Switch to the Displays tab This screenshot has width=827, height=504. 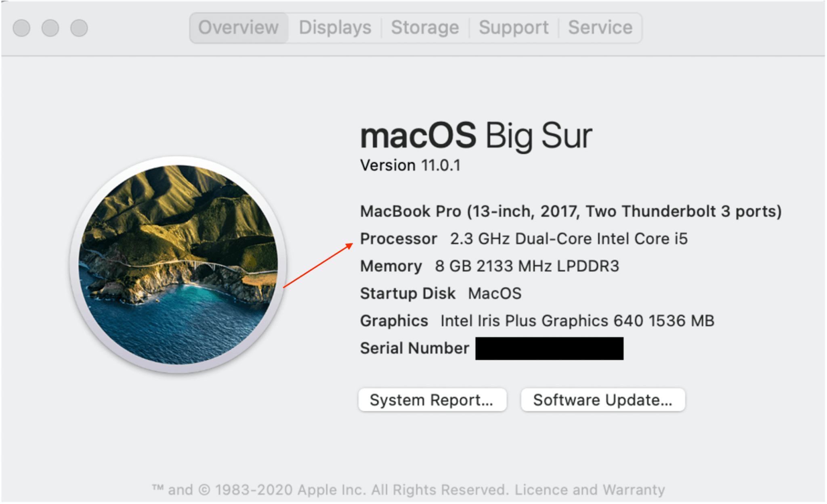click(x=334, y=27)
